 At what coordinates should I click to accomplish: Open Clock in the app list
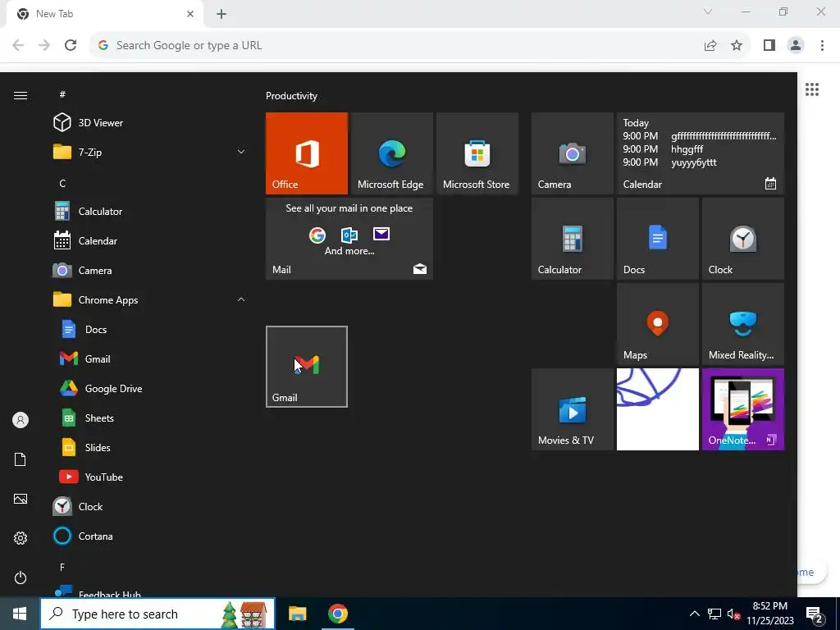pos(150,506)
